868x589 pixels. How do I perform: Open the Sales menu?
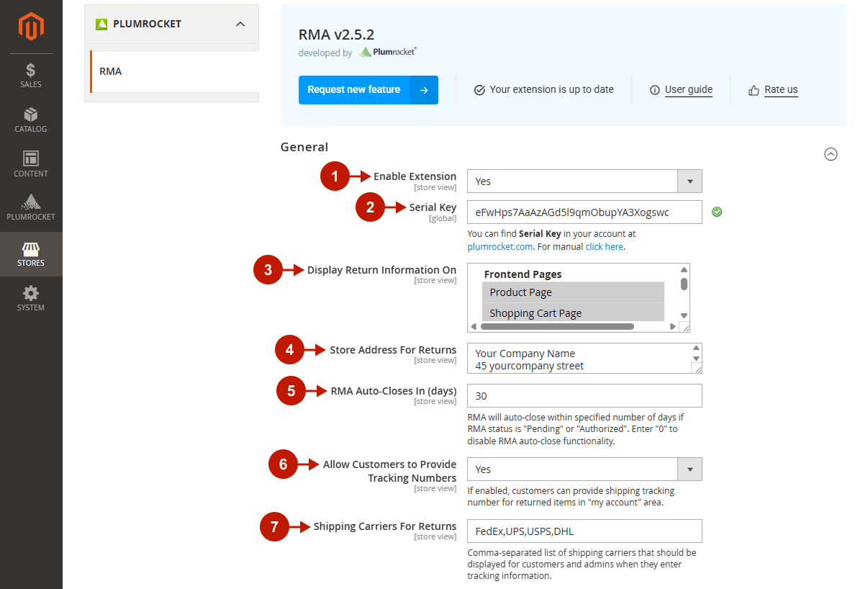(31, 76)
